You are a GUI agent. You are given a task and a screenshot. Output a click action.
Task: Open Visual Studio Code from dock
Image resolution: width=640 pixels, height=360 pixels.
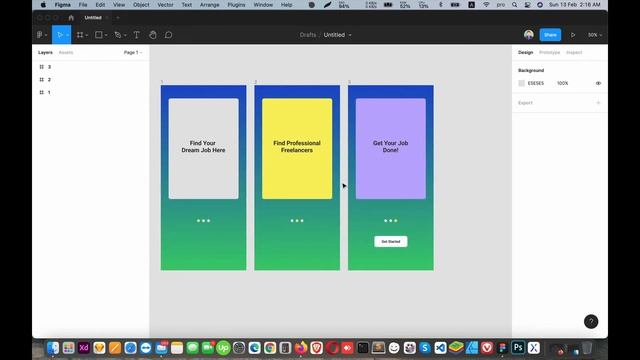click(440, 348)
